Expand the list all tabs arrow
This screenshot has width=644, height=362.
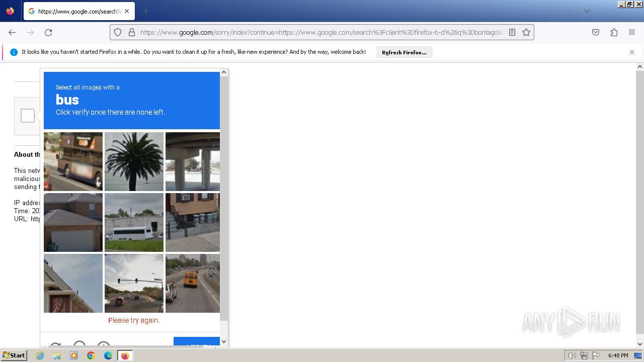pyautogui.click(x=587, y=11)
